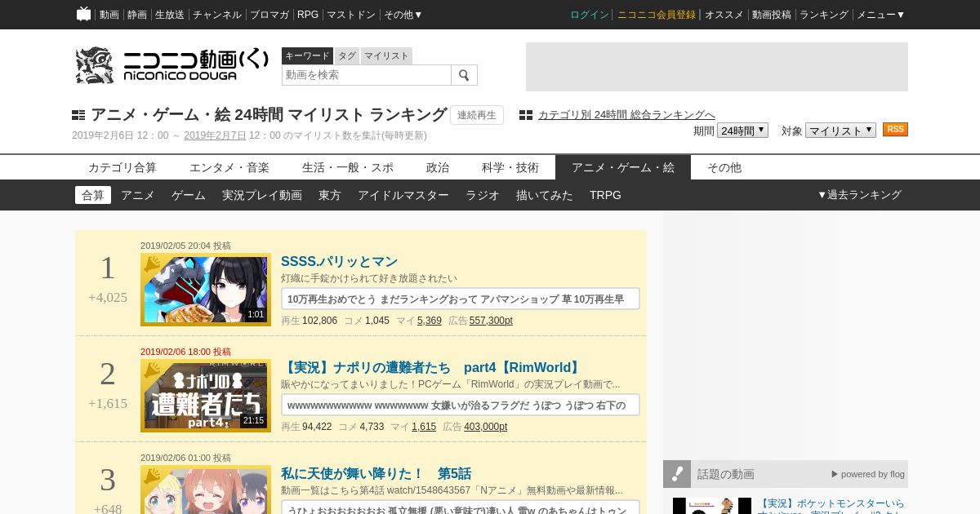
Task: Click powered by flog text
Action: [x=868, y=474]
